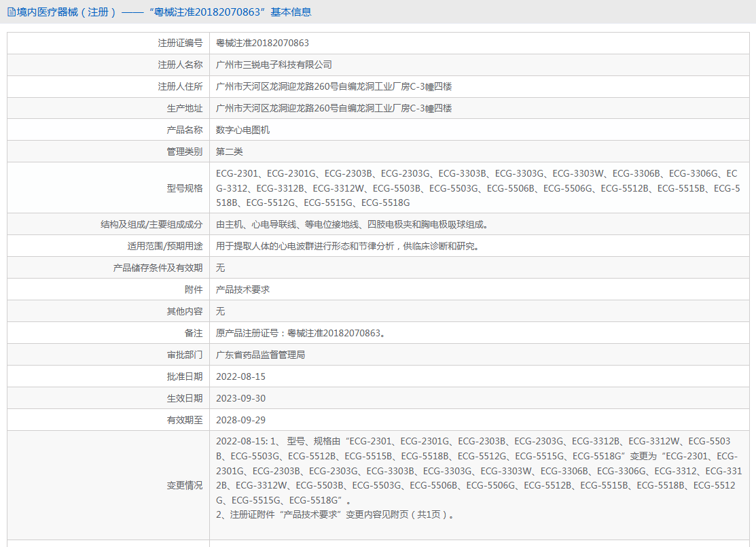Select the value 产品技术要求 in 附件 row
The height and width of the screenshot is (547, 756).
242,289
